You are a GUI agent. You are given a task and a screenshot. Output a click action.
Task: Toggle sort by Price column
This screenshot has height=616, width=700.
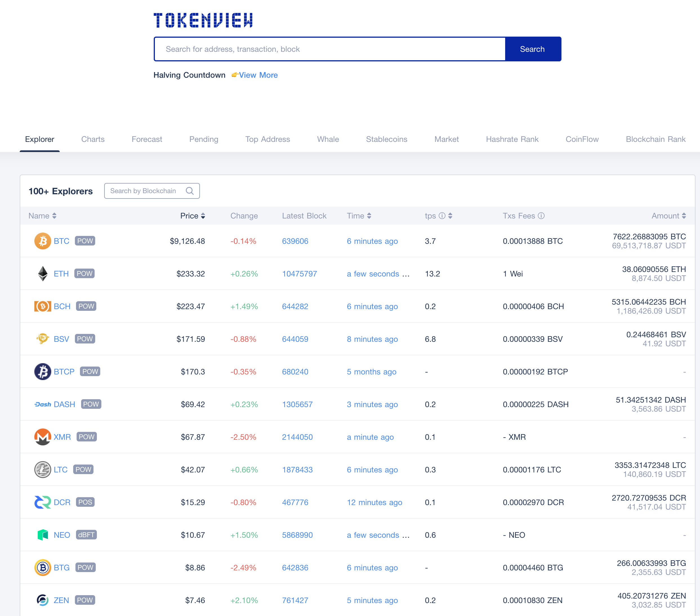(191, 215)
